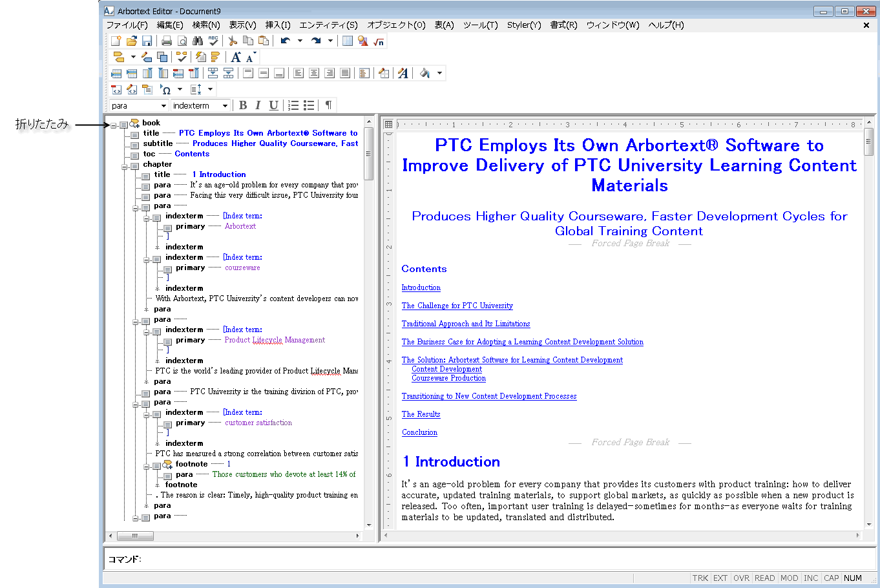Create a new document with the New icon
The height and width of the screenshot is (588, 880).
pos(116,41)
